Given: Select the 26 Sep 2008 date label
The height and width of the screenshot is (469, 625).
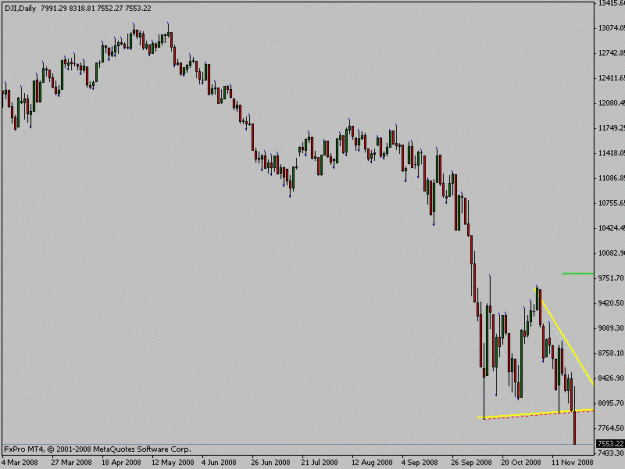Looking at the screenshot, I should click(x=472, y=463).
